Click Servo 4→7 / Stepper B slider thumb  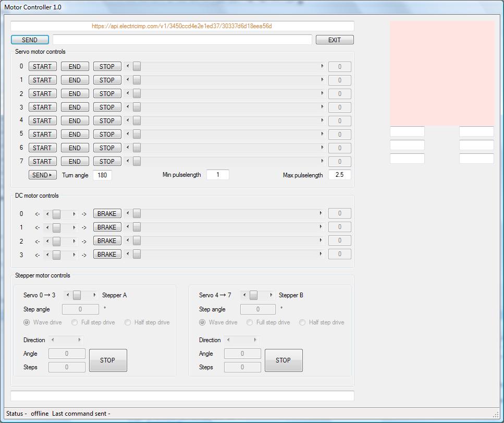pos(253,295)
